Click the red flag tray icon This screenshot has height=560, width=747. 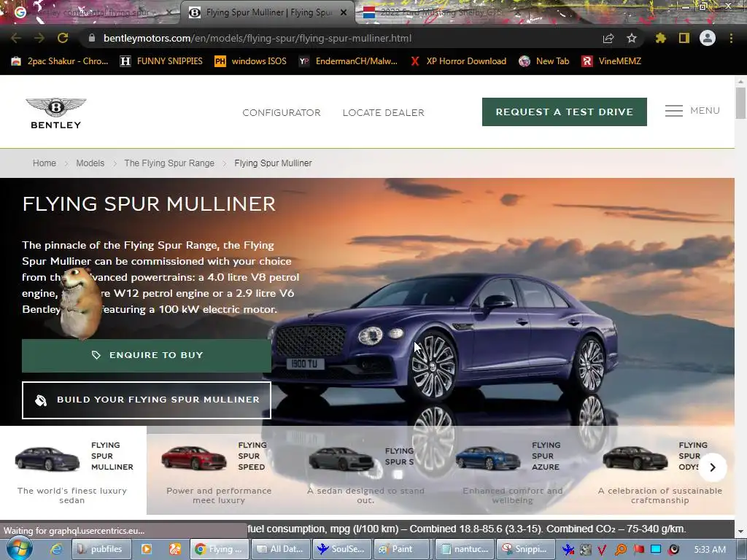[638, 550]
